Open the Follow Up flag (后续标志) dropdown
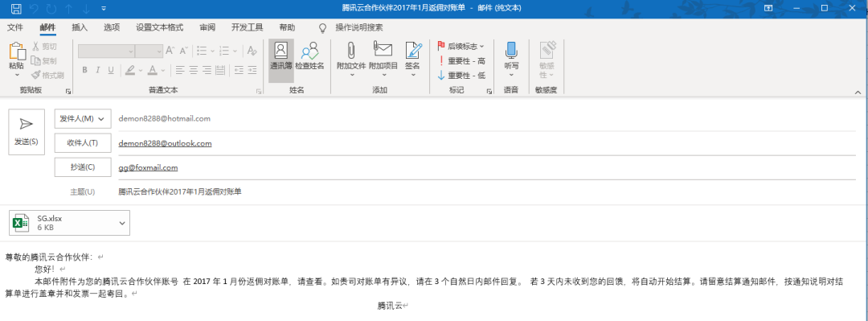The height and width of the screenshot is (321, 868). coord(461,46)
